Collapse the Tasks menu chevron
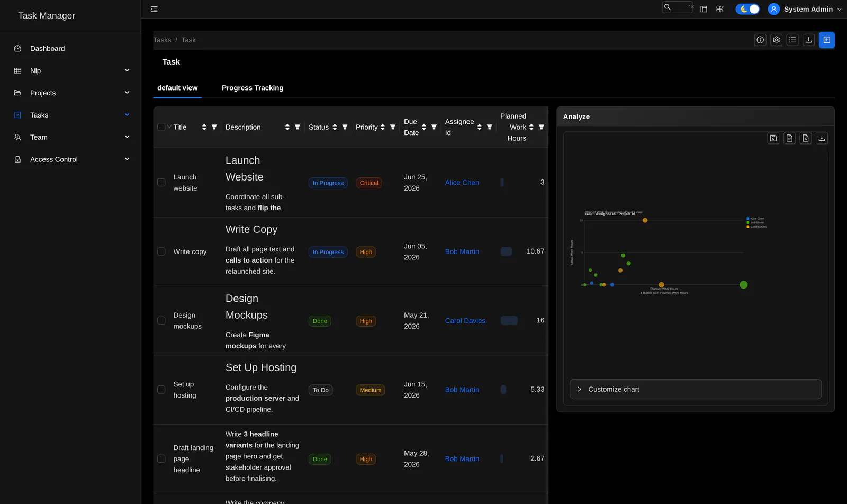The width and height of the screenshot is (847, 504). click(127, 115)
